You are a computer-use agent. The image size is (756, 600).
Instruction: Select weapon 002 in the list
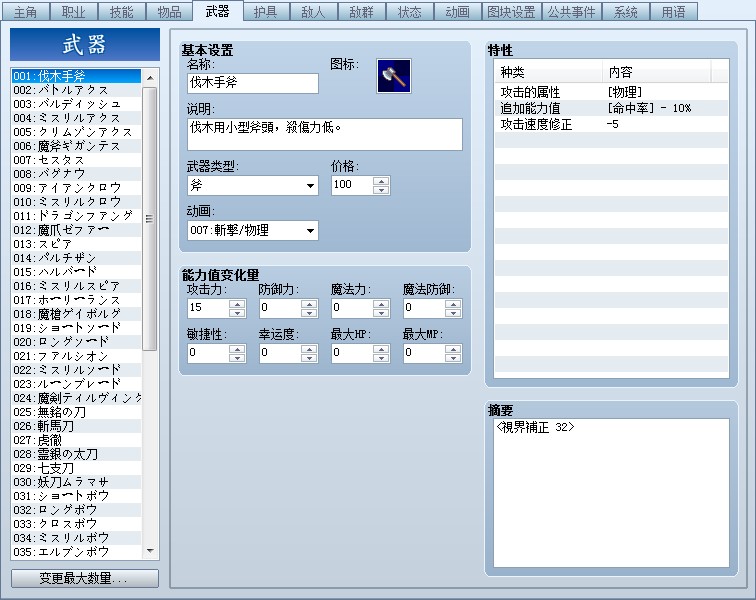point(76,90)
